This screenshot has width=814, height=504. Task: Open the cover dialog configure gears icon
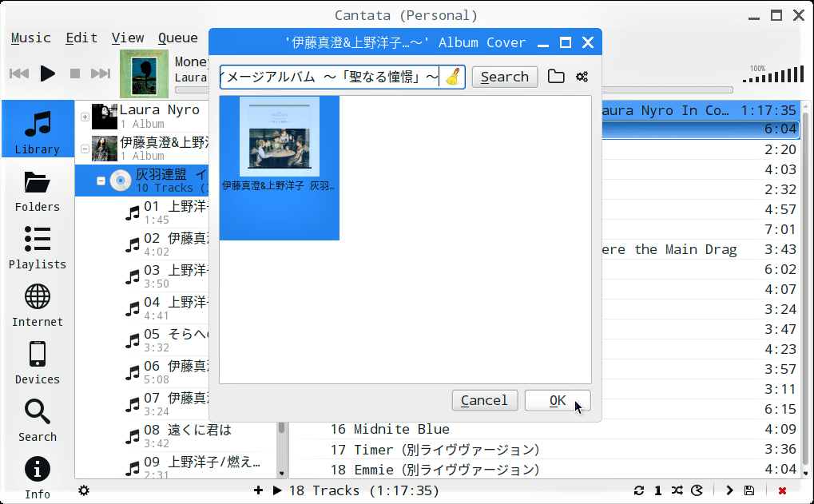coord(582,77)
